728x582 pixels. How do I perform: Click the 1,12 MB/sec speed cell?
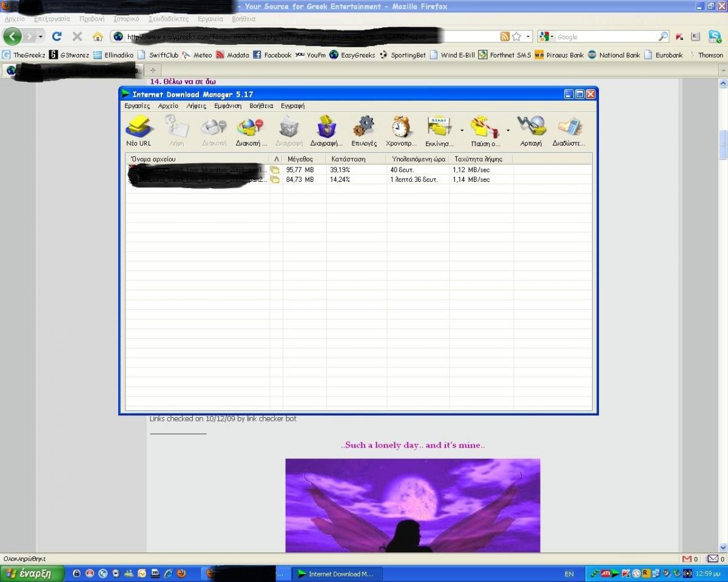471,170
